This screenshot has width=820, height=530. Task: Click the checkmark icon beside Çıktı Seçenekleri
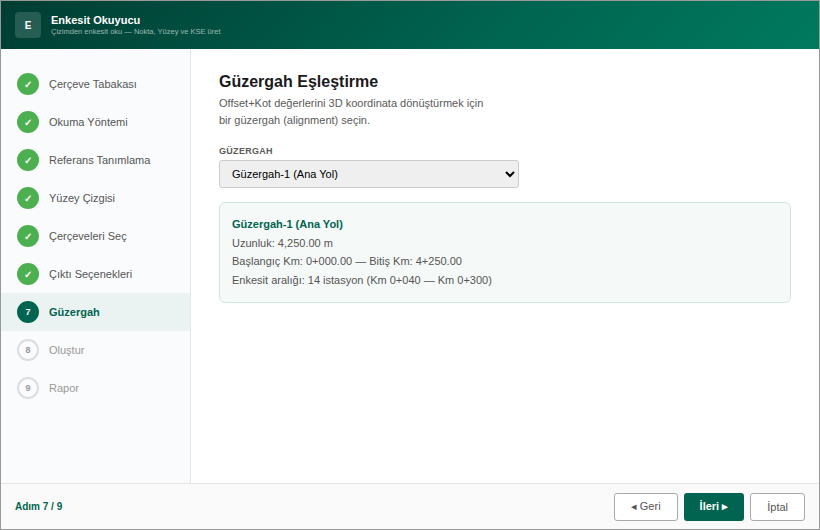click(28, 274)
